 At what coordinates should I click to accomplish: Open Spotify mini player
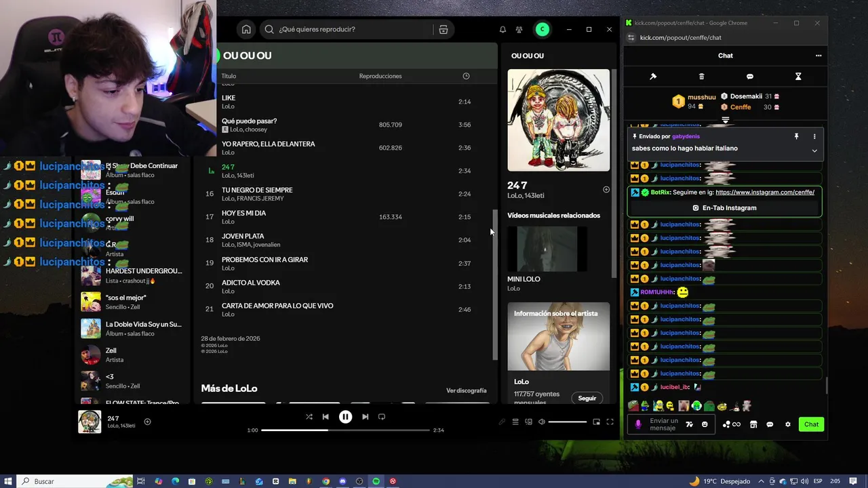pyautogui.click(x=596, y=422)
